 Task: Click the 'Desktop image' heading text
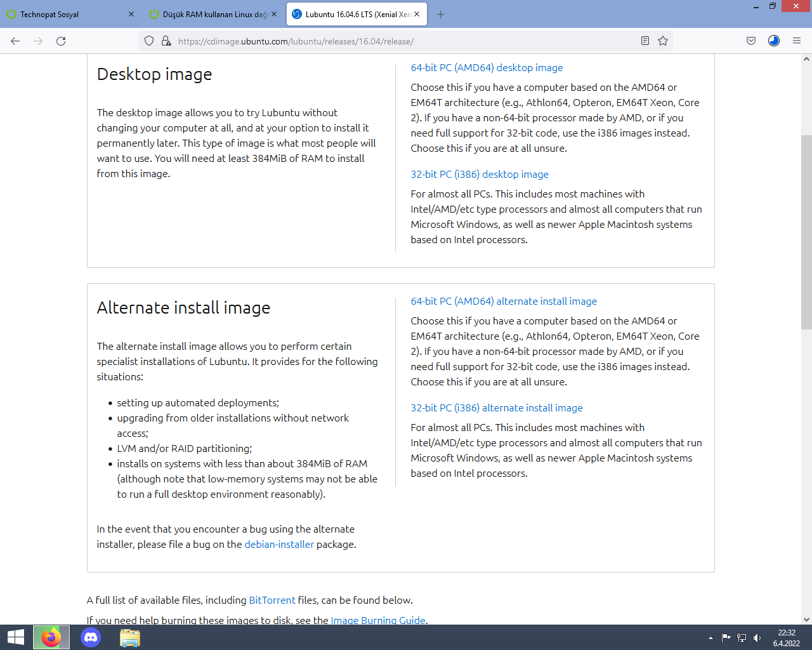coord(154,74)
